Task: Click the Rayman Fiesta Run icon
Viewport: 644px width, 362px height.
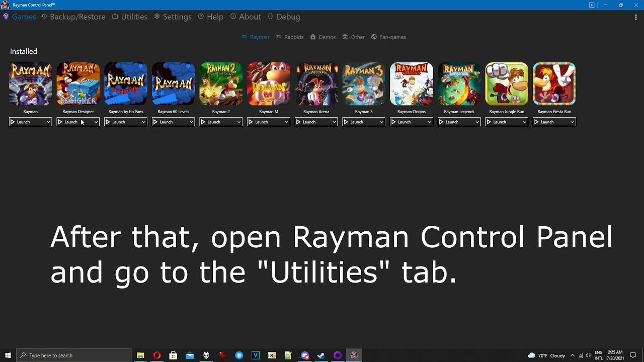Action: coord(554,84)
